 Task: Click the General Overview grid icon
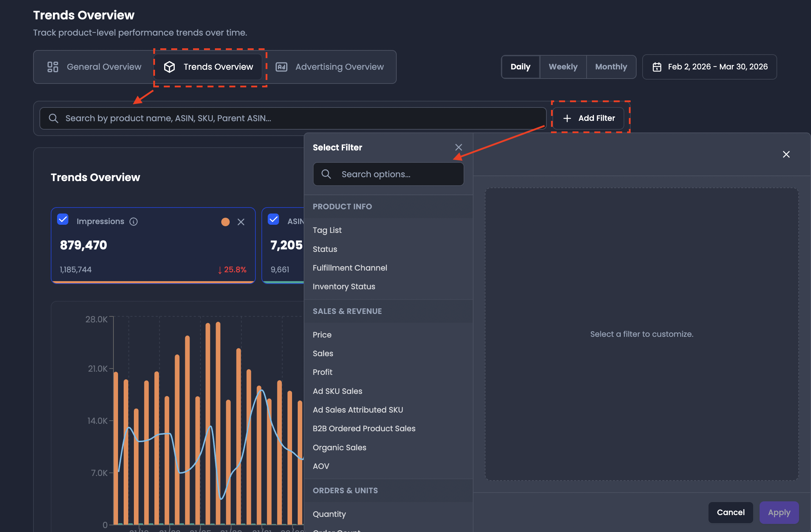point(53,67)
